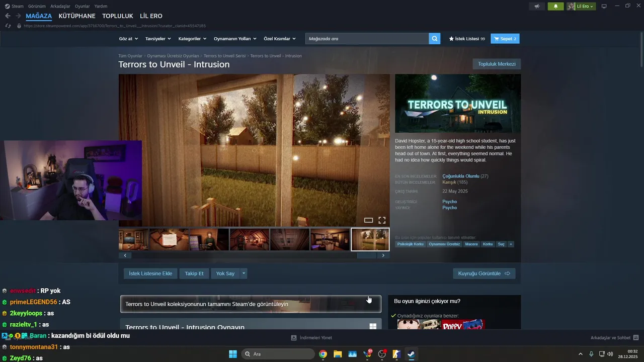Expand the Göz at store menu

128,39
